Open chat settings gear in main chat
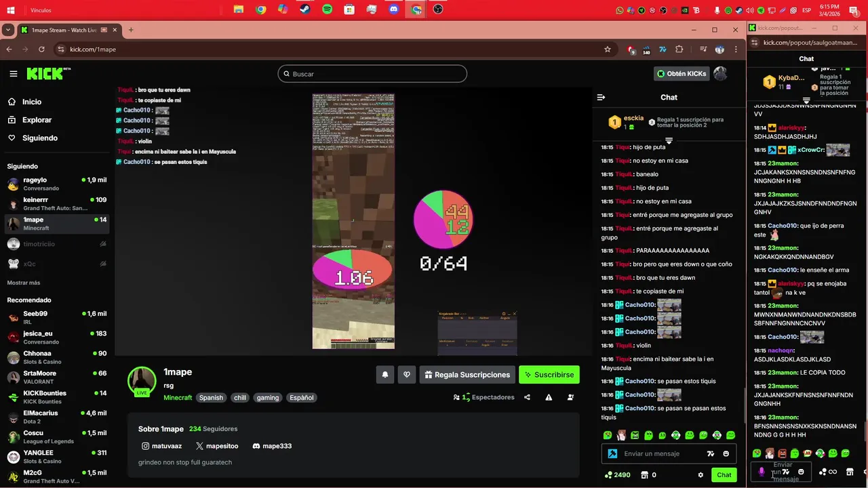 [701, 475]
